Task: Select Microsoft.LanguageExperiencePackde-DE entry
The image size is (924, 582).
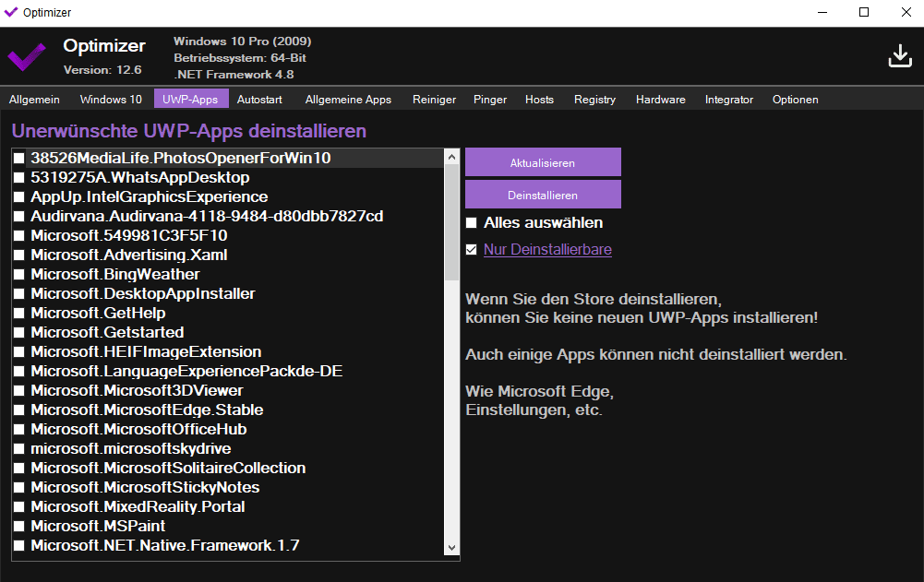Action: click(x=227, y=371)
